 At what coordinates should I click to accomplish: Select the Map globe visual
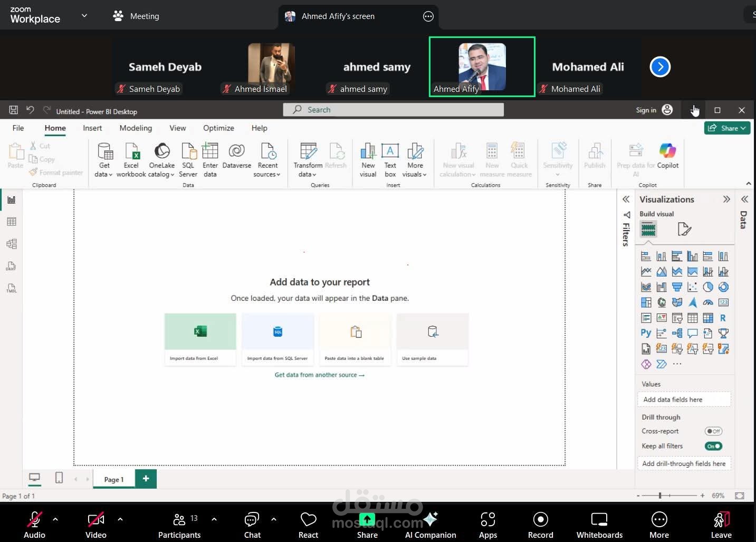tap(662, 302)
